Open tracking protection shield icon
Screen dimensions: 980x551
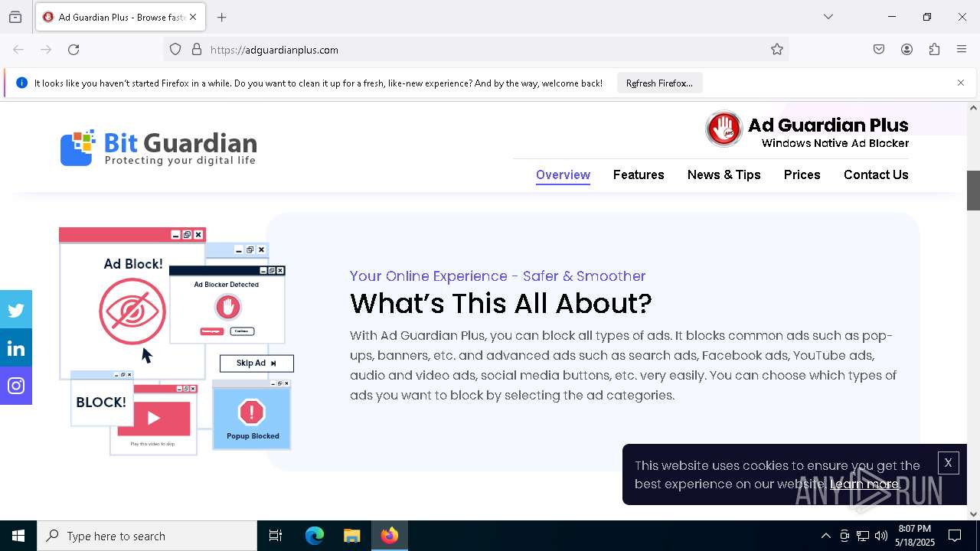point(175,50)
